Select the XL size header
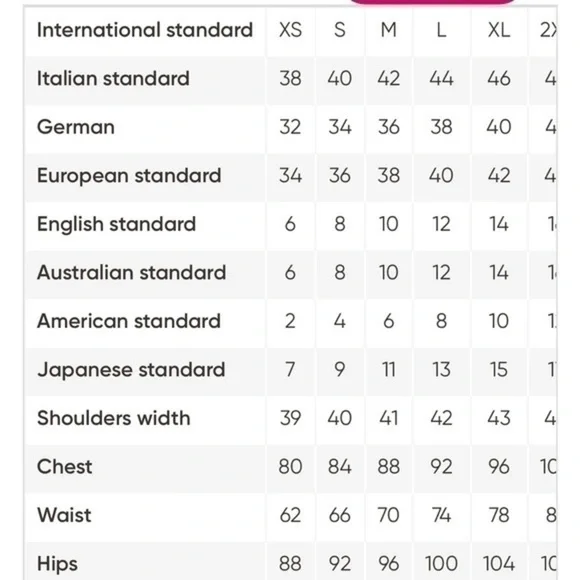Image resolution: width=580 pixels, height=580 pixels. coord(499,30)
